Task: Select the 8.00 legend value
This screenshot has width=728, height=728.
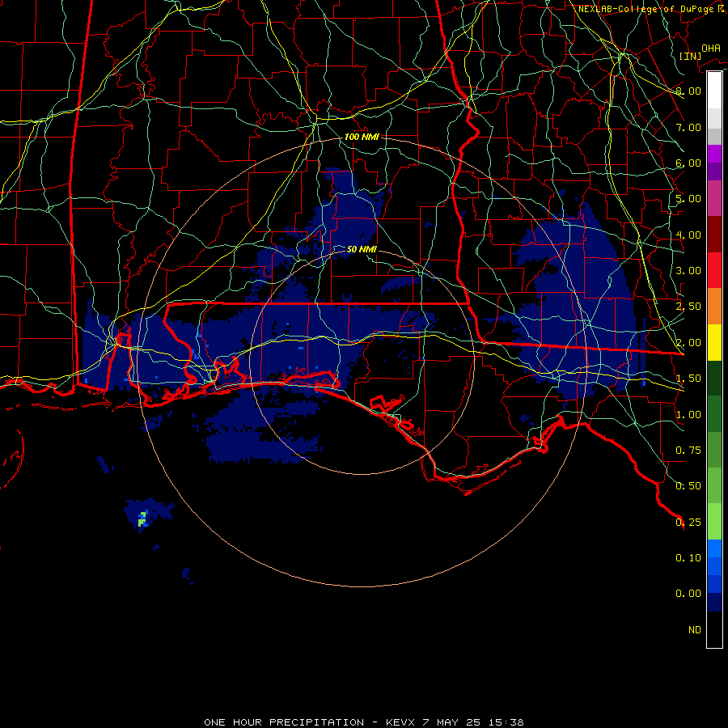Action: point(688,91)
